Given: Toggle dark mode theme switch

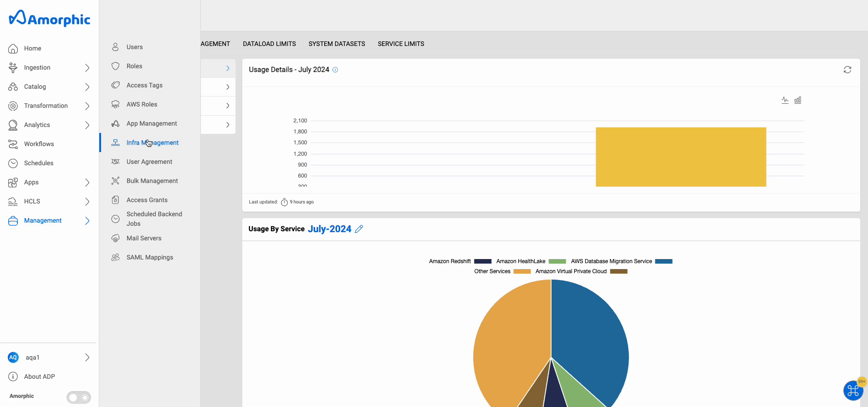Looking at the screenshot, I should (79, 397).
